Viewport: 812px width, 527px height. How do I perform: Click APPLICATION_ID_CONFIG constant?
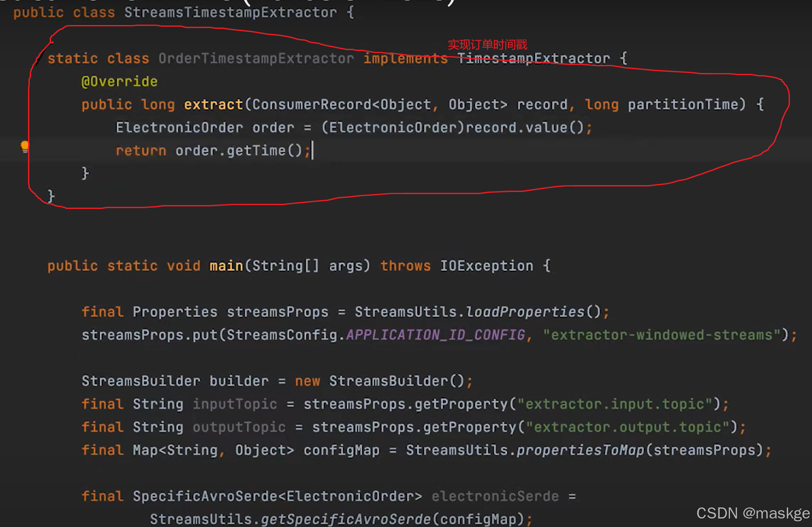(x=436, y=335)
